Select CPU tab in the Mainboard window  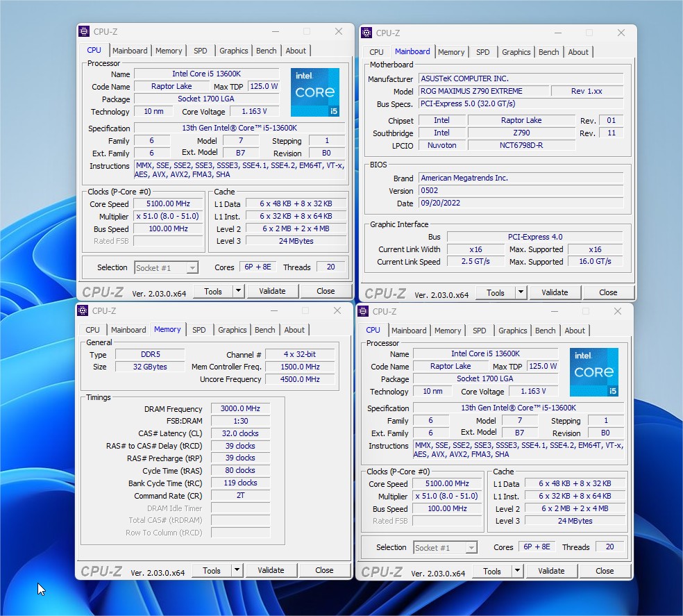[376, 52]
